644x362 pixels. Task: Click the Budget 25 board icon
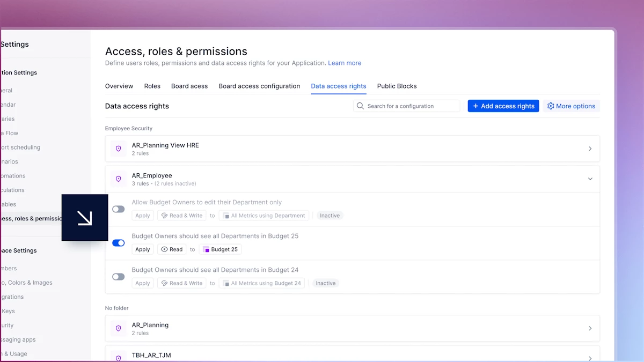click(206, 249)
